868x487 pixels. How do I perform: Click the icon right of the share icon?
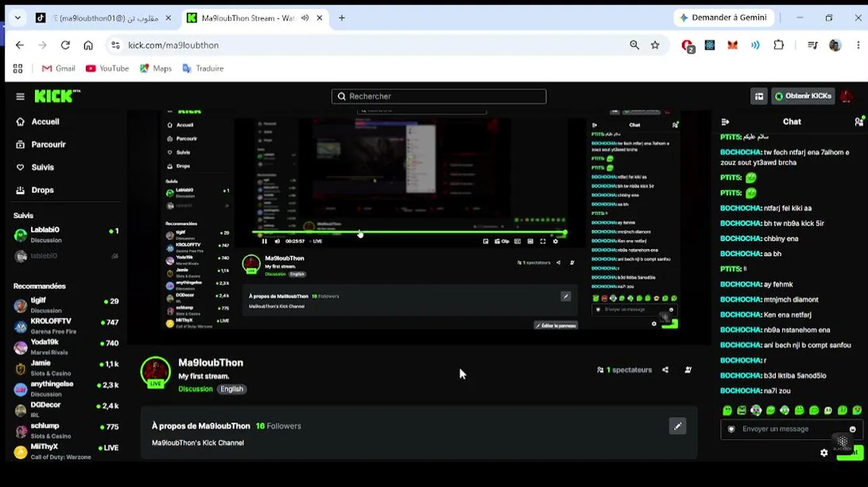pyautogui.click(x=688, y=370)
